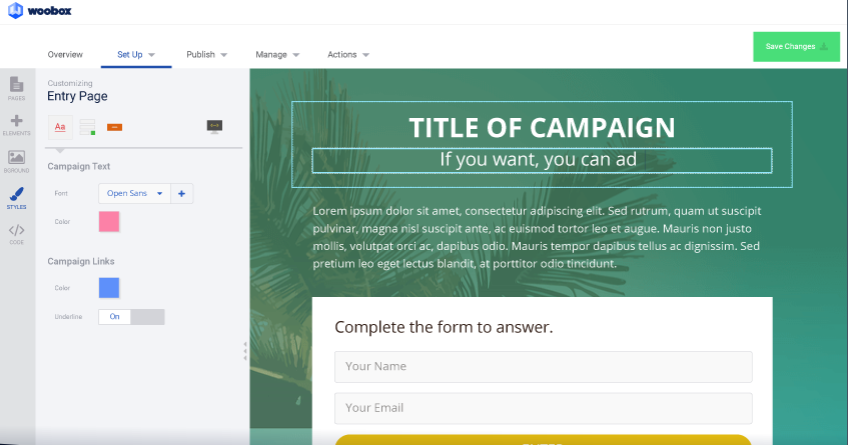Open the Background image panel
This screenshot has height=445, width=848.
tap(16, 160)
